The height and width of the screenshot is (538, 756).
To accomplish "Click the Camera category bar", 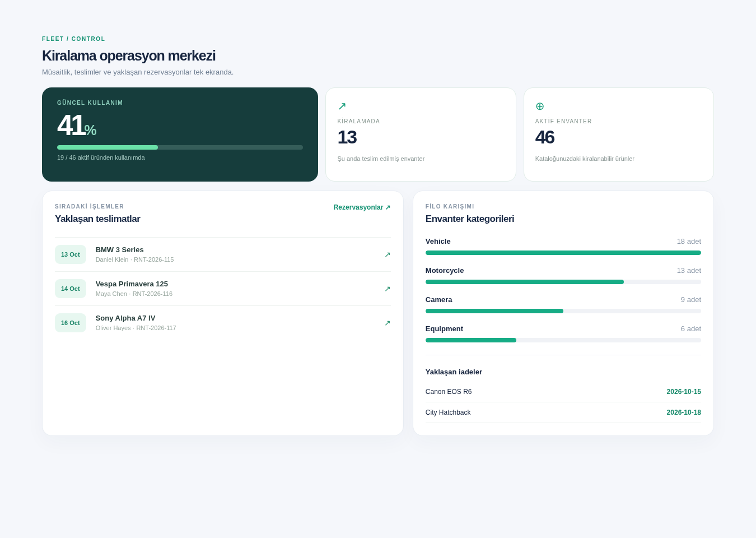I will click(563, 311).
